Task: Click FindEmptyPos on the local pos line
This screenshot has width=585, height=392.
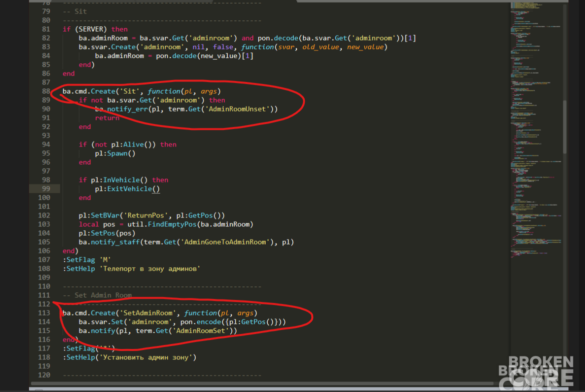Action: [172, 224]
